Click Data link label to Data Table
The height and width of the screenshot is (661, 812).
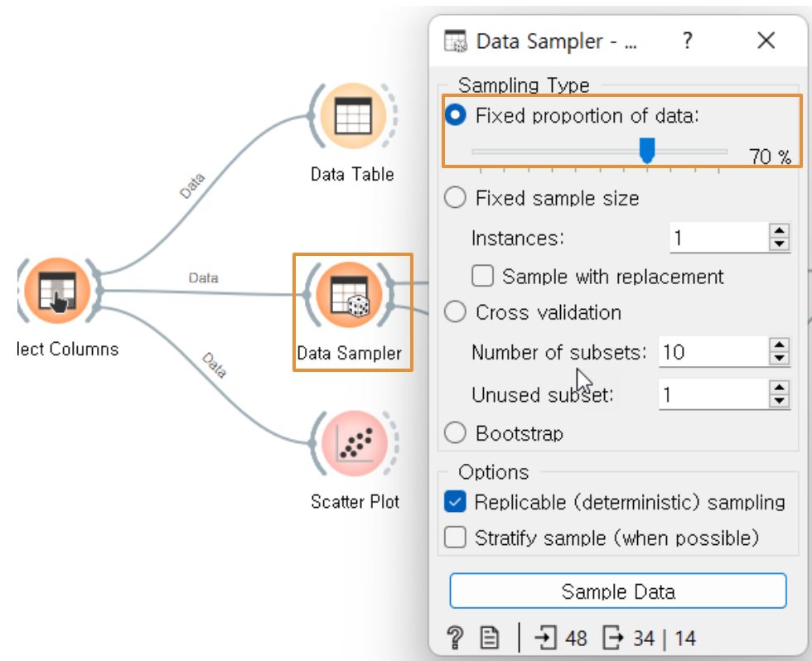click(192, 186)
